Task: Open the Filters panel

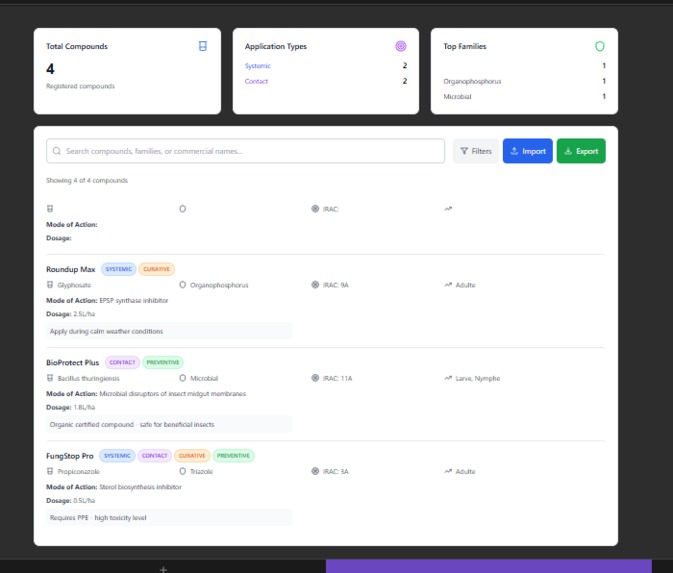Action: [476, 151]
